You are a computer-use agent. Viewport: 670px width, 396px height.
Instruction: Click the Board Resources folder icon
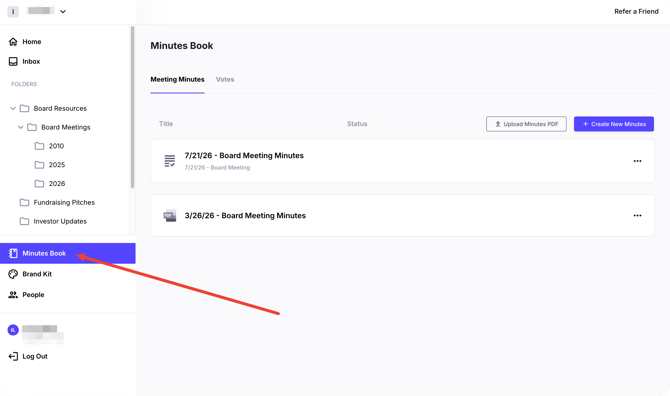24,109
